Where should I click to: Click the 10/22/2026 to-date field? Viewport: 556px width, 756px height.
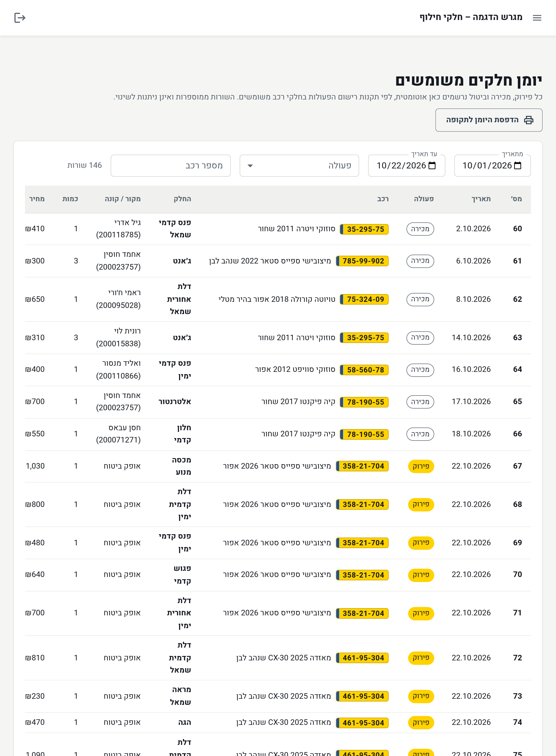406,166
